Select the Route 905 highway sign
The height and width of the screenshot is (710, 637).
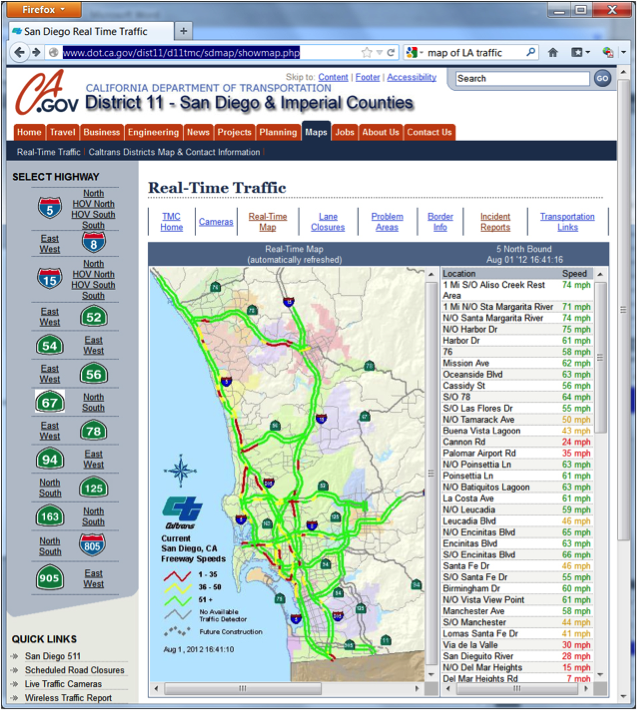(50, 578)
